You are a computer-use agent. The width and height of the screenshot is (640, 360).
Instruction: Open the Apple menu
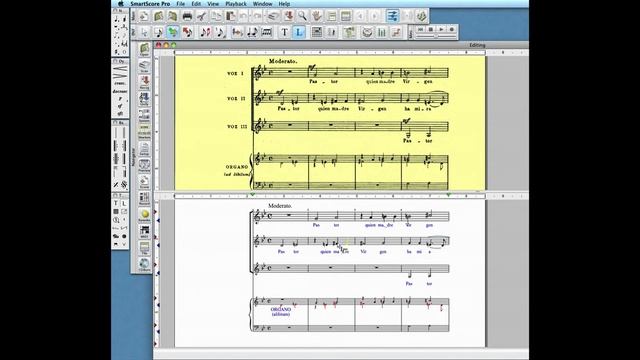[x=120, y=4]
